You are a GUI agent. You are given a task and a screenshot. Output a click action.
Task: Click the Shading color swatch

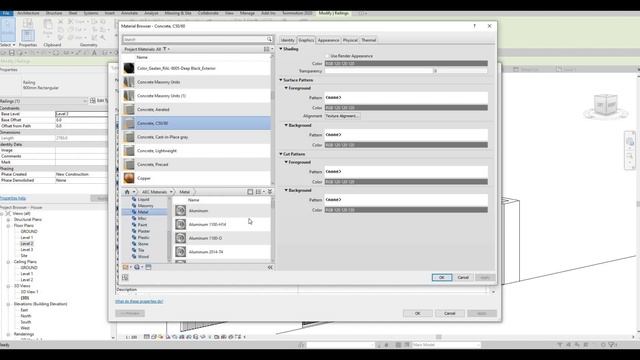(x=406, y=63)
